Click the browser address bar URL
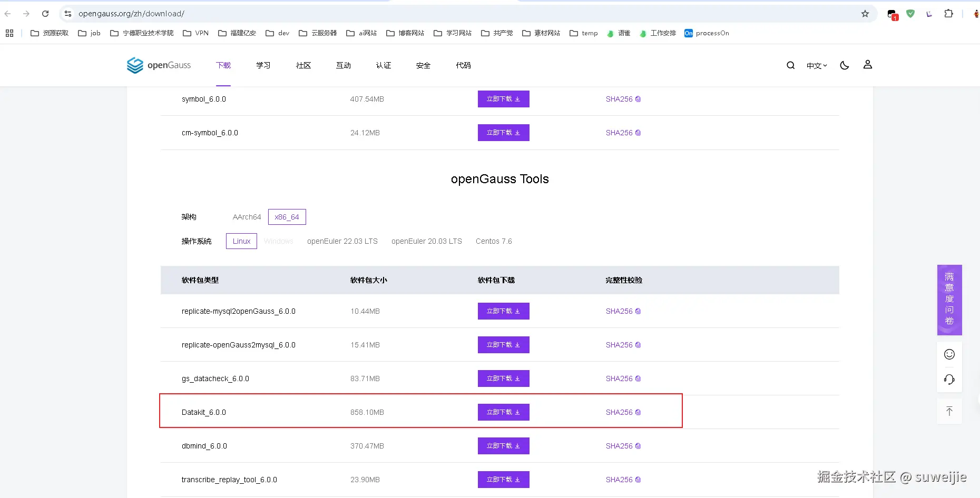 (x=131, y=14)
